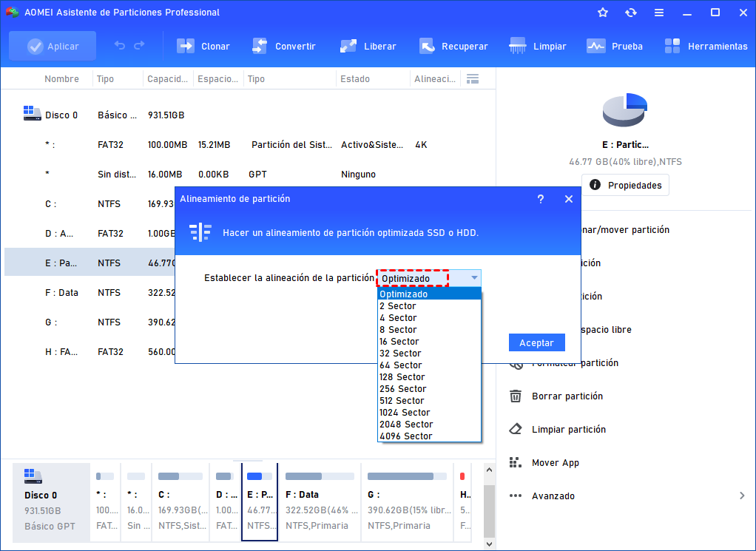Image resolution: width=756 pixels, height=551 pixels.
Task: Expand the Avanzado options
Action: (741, 496)
